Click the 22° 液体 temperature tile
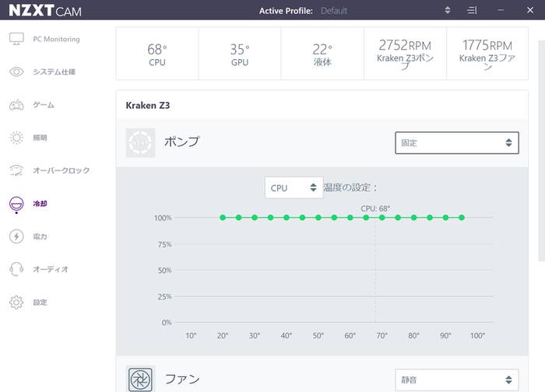 (322, 54)
